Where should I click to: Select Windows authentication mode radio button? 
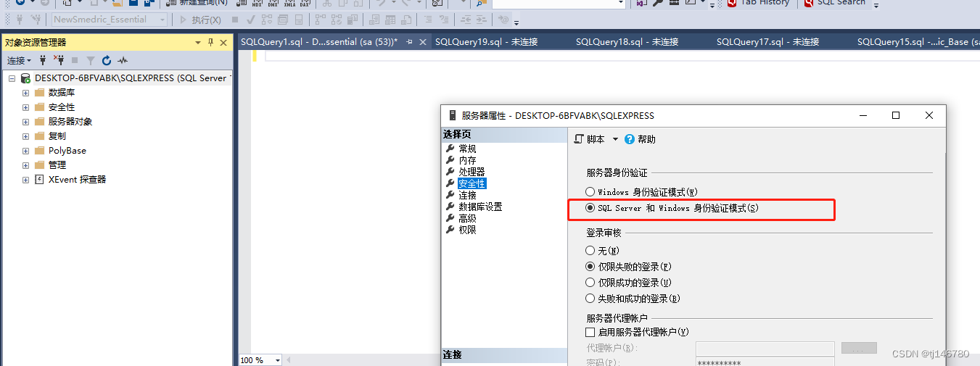click(590, 192)
